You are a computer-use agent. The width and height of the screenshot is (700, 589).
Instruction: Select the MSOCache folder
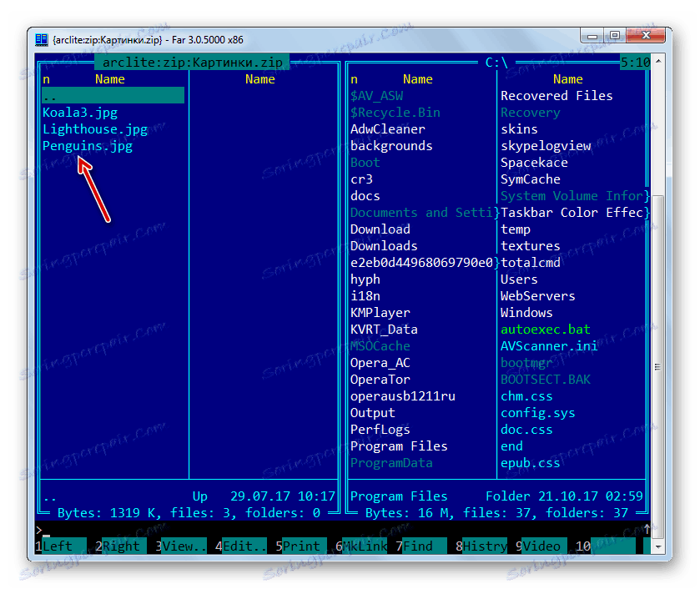coord(380,346)
